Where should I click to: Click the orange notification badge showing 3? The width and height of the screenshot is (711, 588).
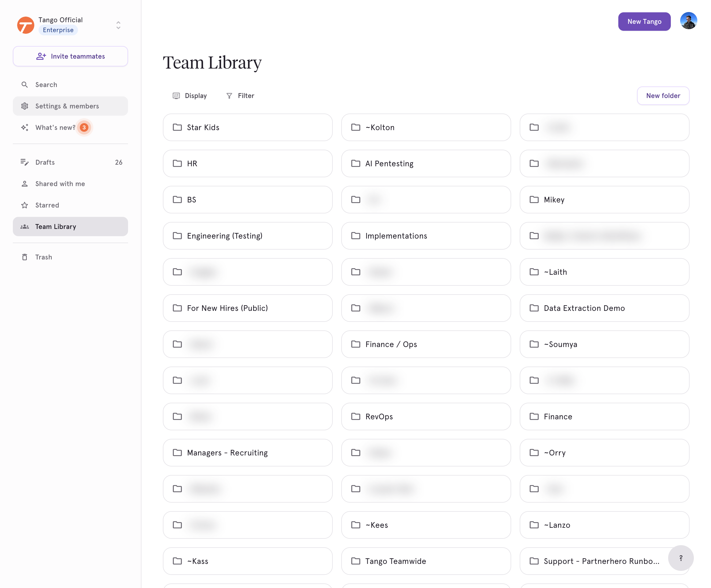coord(84,127)
